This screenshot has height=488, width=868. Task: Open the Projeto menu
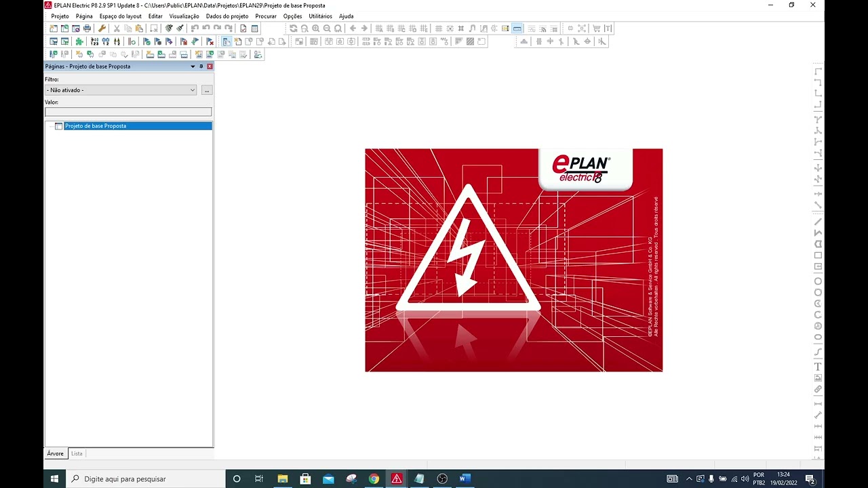tap(60, 16)
